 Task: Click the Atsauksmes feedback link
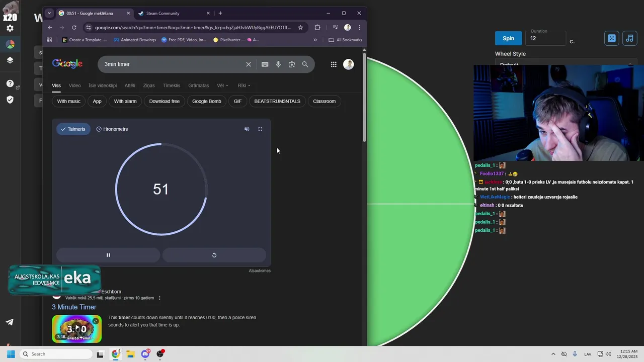pyautogui.click(x=260, y=270)
